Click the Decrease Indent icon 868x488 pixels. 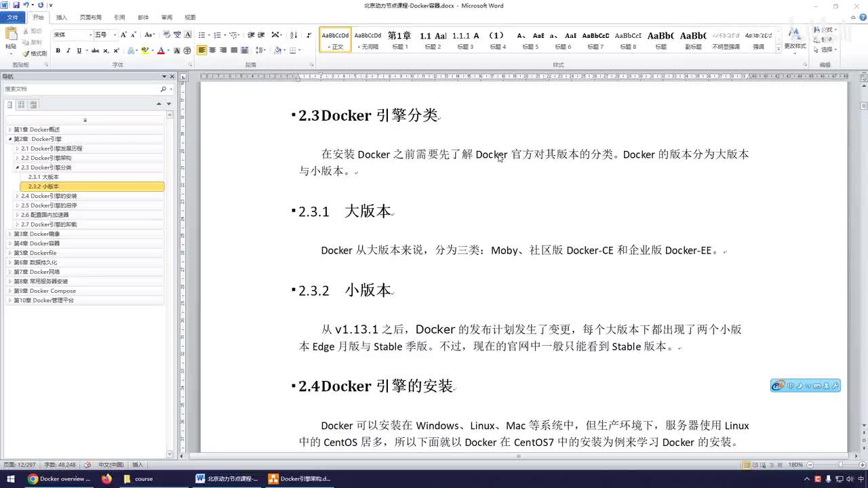[x=251, y=35]
